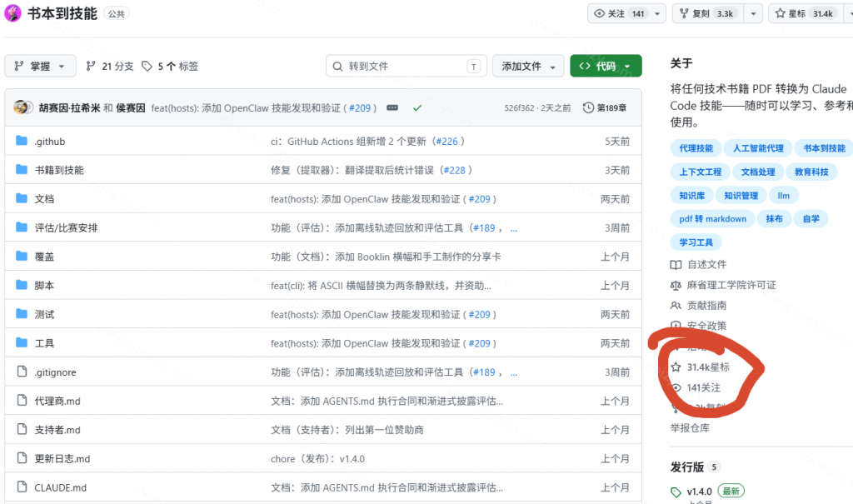
Task: Click the file icon for .gitignore
Action: [22, 372]
